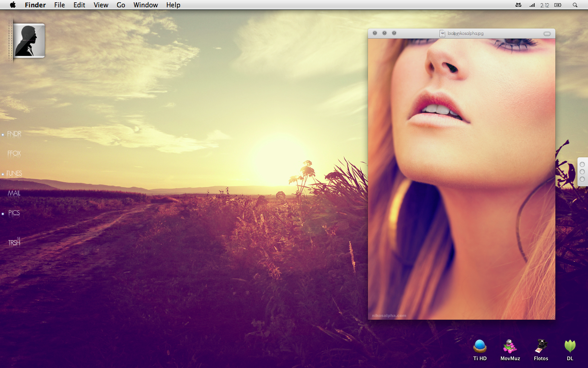Launch FNDR from the text dock
The height and width of the screenshot is (368, 588).
click(14, 134)
